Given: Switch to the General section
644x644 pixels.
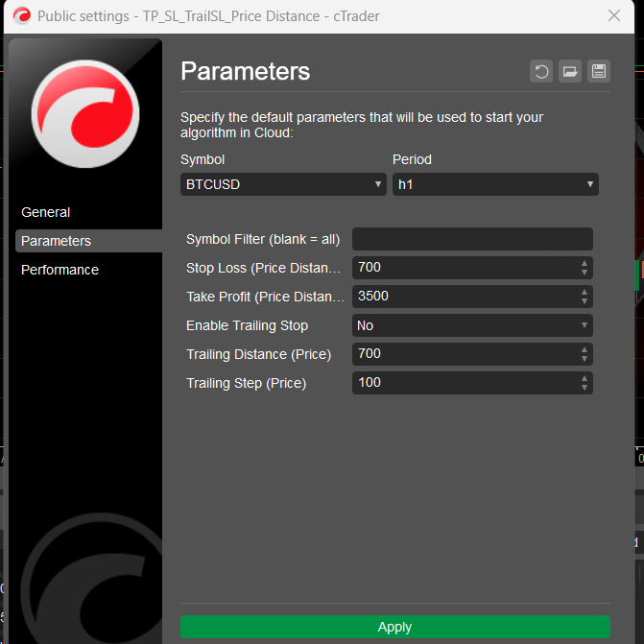Looking at the screenshot, I should pyautogui.click(x=46, y=212).
